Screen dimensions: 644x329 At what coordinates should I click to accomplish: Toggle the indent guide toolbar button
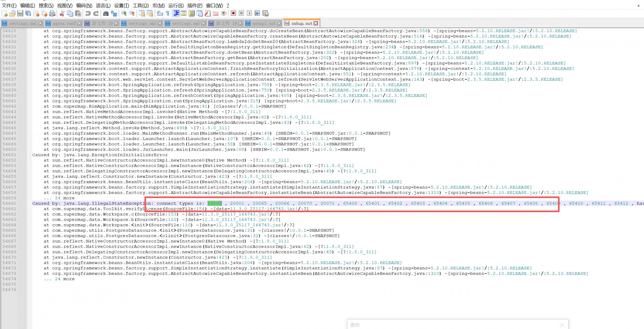(x=176, y=13)
